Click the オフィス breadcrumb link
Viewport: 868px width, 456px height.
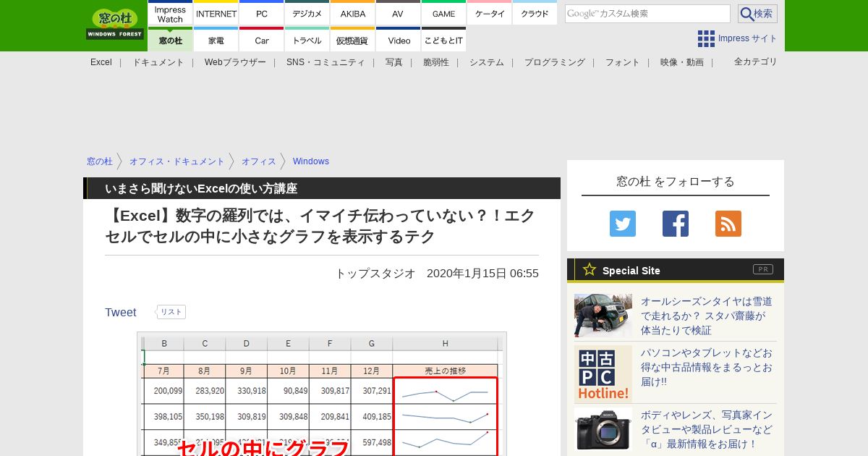pyautogui.click(x=259, y=161)
